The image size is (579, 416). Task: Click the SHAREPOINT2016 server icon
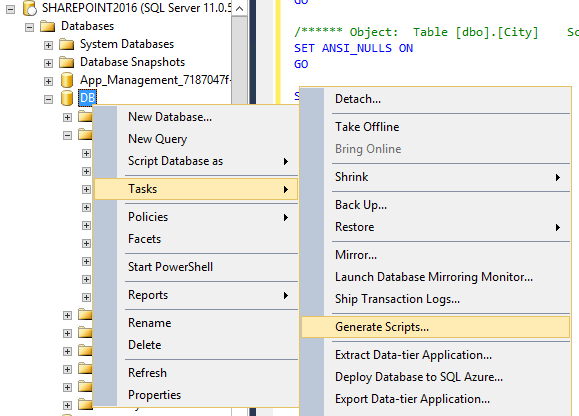[30, 8]
